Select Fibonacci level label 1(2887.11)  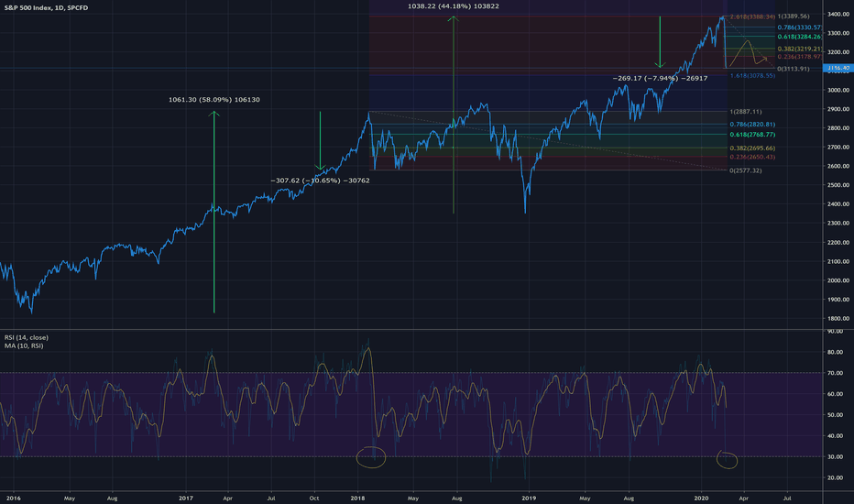pyautogui.click(x=746, y=112)
